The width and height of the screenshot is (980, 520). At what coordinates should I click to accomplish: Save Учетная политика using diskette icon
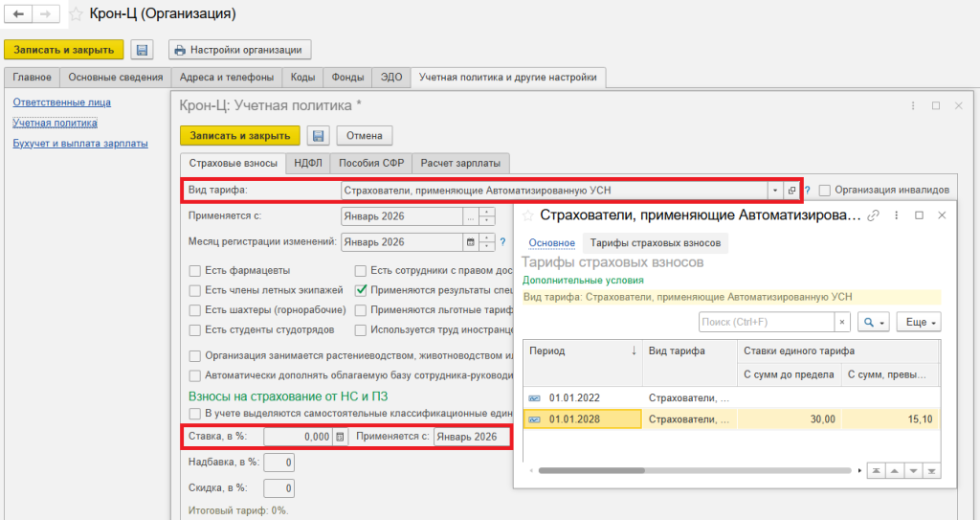[318, 136]
